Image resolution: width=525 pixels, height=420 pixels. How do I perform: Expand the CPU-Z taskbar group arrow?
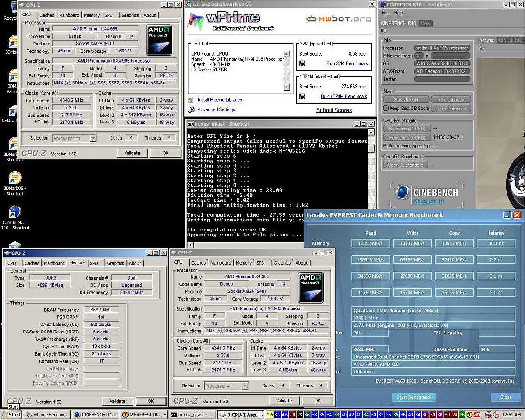262,414
